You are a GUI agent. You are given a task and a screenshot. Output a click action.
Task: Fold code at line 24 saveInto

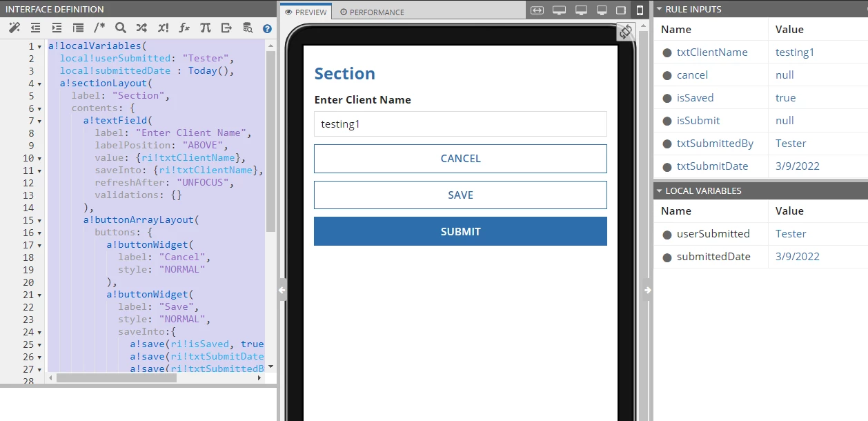pyautogui.click(x=39, y=332)
